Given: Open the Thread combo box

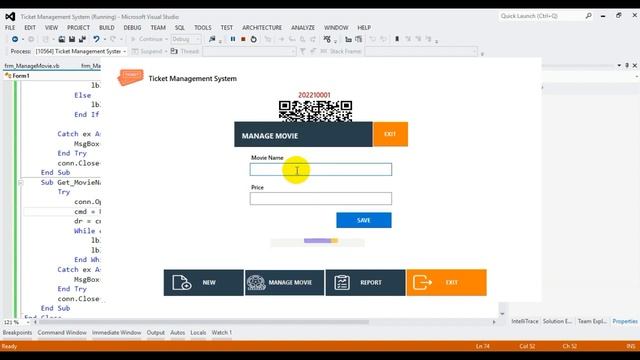Looking at the screenshot, I should pos(249,51).
